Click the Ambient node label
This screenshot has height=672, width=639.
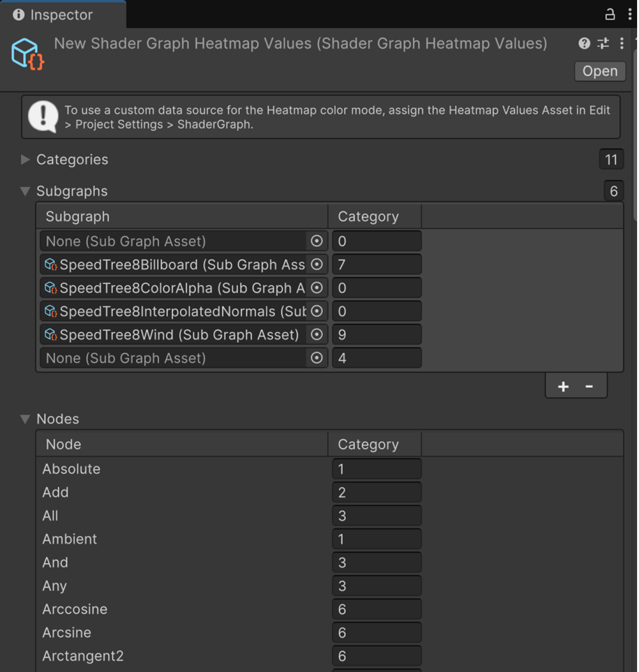pos(70,539)
